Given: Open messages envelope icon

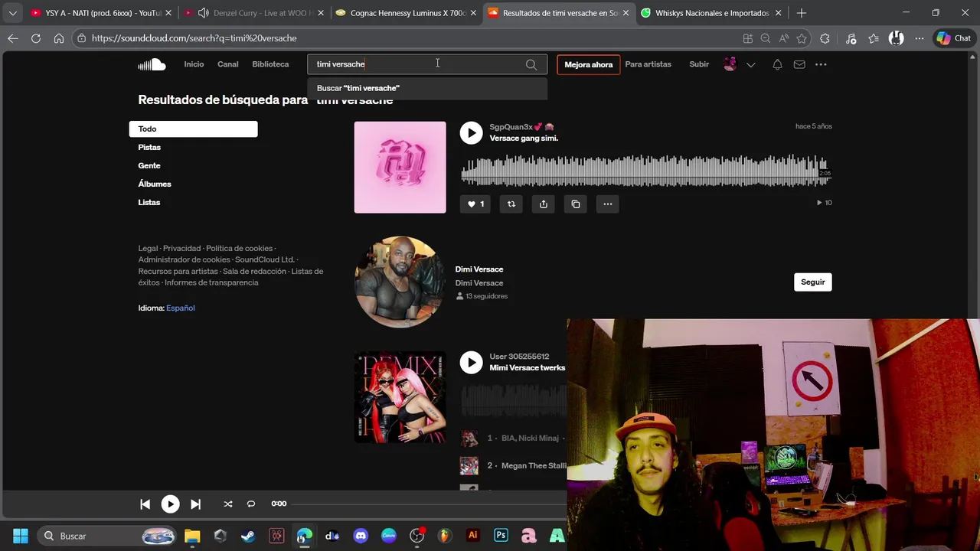Looking at the screenshot, I should pyautogui.click(x=799, y=64).
